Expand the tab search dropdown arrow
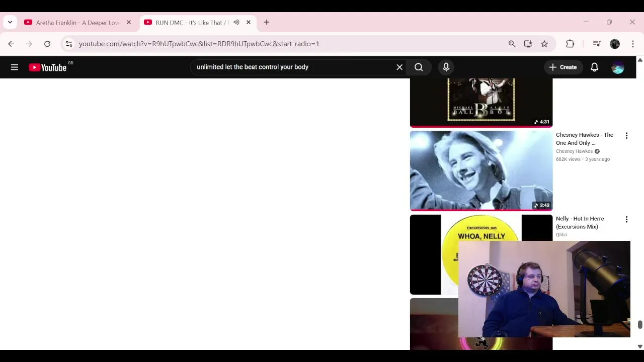 [x=10, y=22]
